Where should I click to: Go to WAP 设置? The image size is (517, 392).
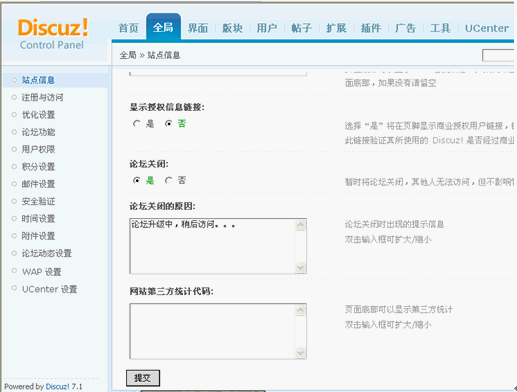tap(42, 272)
